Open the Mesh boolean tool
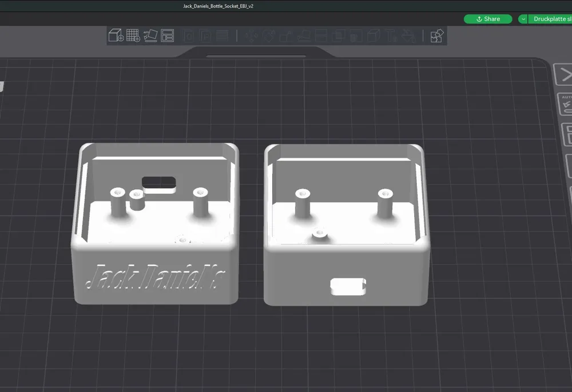Viewport: 572px width, 392px height. (x=338, y=35)
